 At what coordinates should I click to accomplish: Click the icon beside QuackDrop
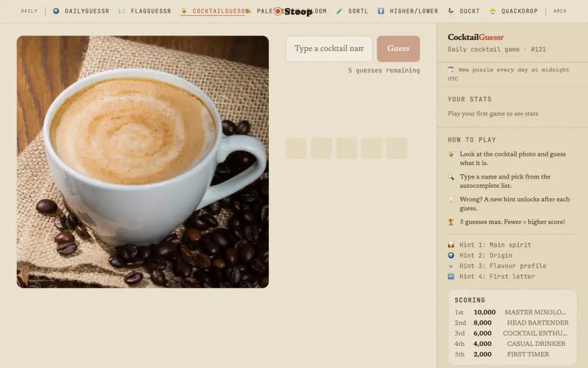[x=492, y=11]
